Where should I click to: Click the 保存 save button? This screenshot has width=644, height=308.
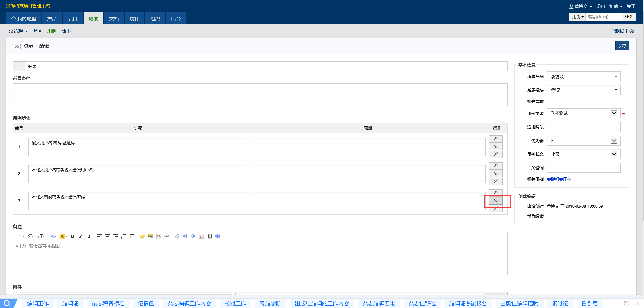(622, 46)
